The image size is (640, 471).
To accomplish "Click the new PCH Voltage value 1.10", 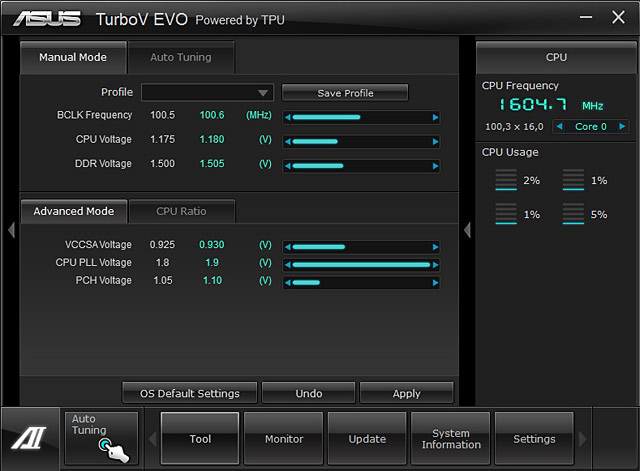I will pyautogui.click(x=212, y=280).
